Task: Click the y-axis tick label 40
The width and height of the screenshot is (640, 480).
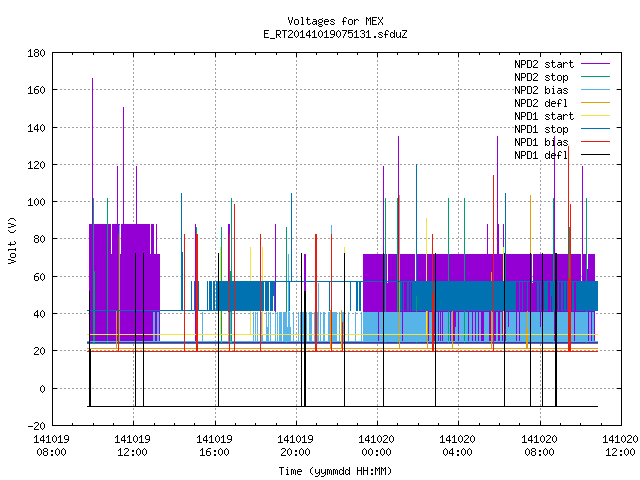Action: click(x=39, y=314)
